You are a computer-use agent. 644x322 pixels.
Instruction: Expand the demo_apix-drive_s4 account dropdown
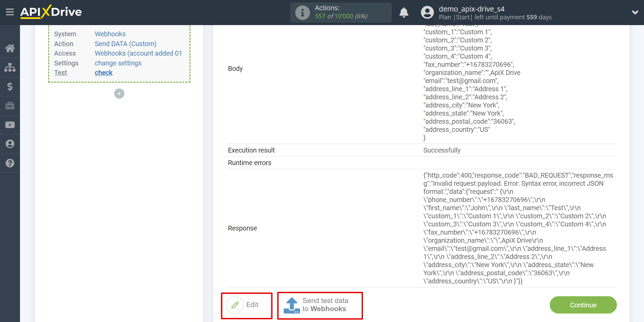tap(635, 12)
